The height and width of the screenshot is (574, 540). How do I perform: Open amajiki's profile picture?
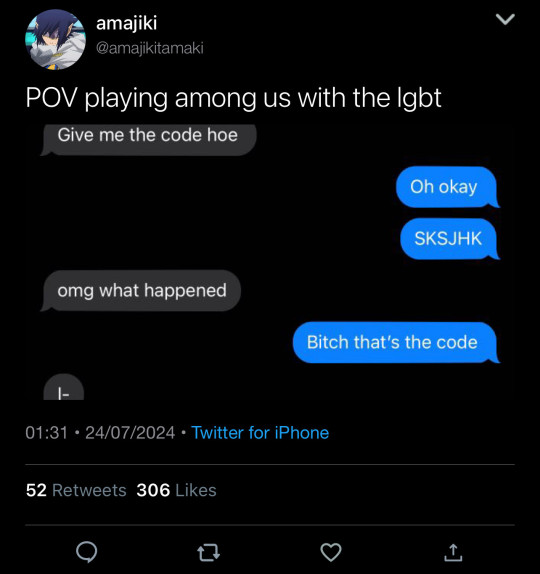coord(55,40)
